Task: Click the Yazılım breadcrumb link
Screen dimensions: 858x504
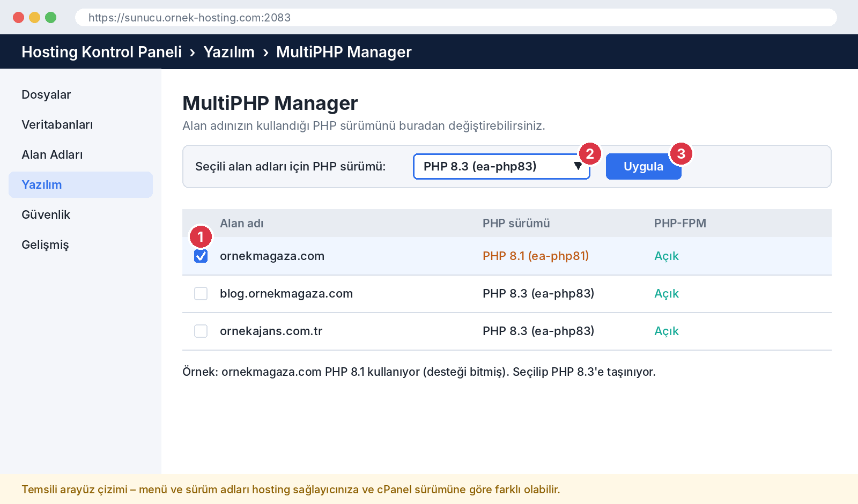Action: (229, 52)
